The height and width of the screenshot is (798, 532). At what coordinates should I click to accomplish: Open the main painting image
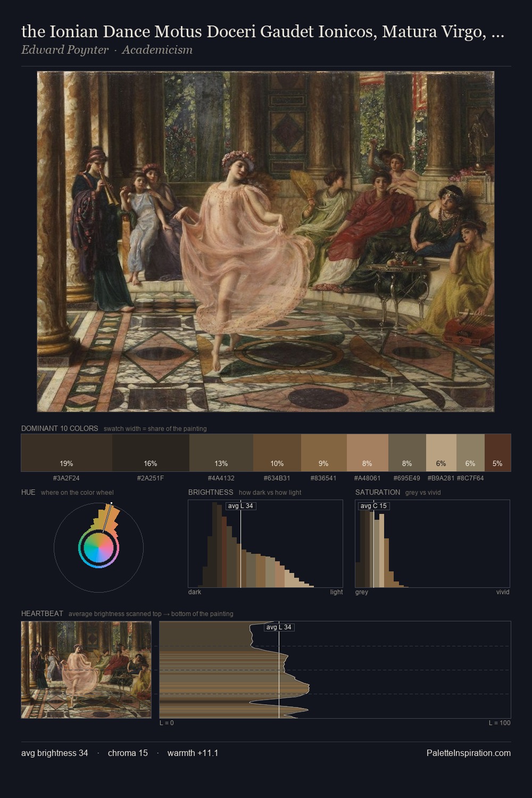[265, 242]
